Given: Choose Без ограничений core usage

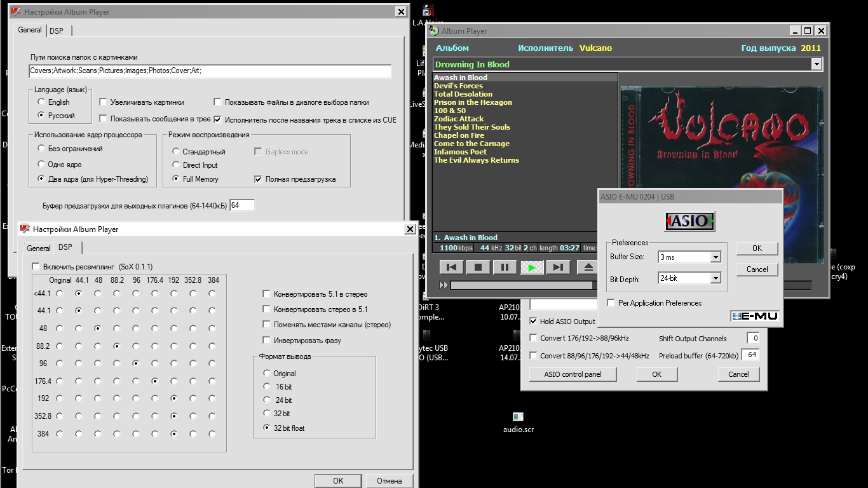Looking at the screenshot, I should click(41, 149).
